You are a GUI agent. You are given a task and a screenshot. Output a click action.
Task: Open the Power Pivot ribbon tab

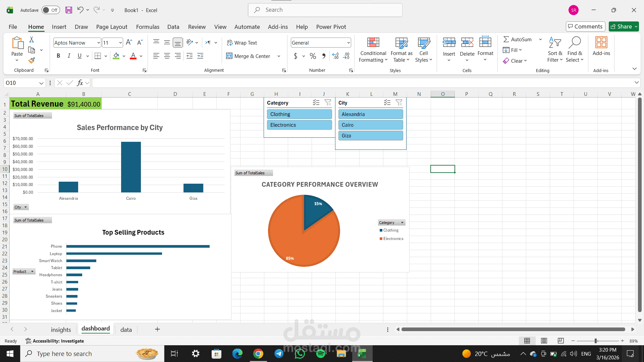pos(331,27)
